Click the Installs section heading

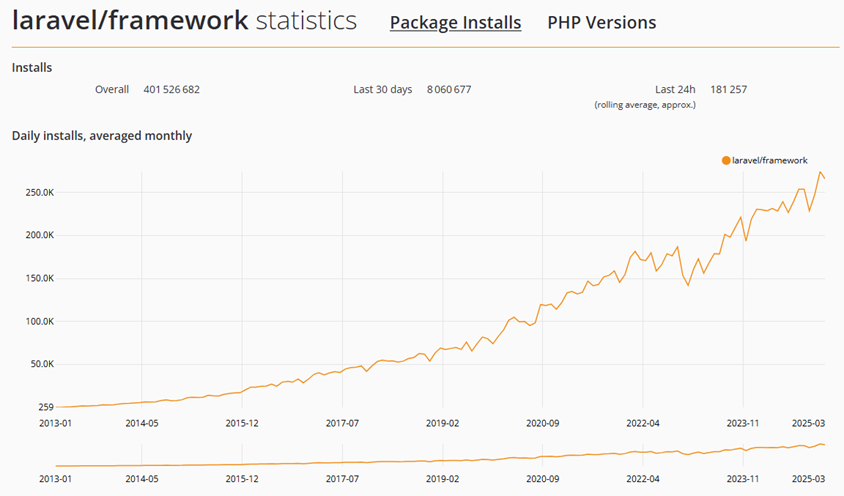point(32,67)
